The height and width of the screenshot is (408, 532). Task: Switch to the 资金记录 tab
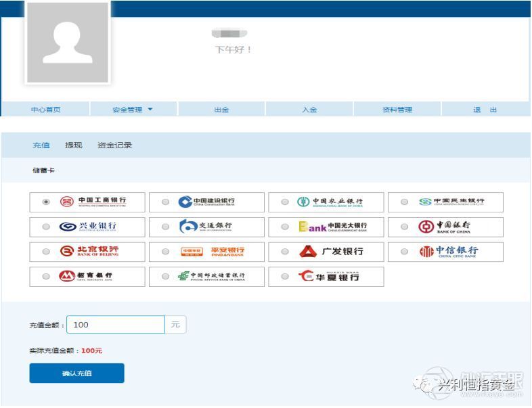[114, 145]
